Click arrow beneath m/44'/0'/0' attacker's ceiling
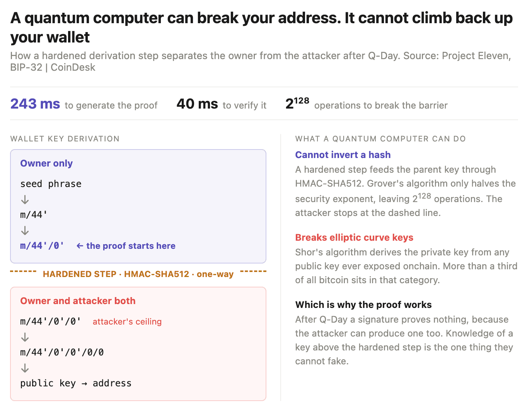Viewport: 532px width, 408px height. coord(25,337)
